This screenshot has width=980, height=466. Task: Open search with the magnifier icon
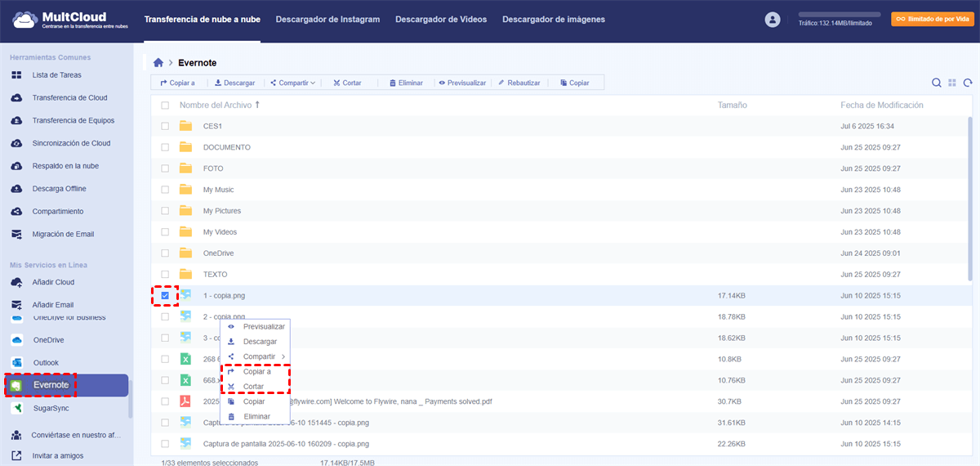[937, 83]
